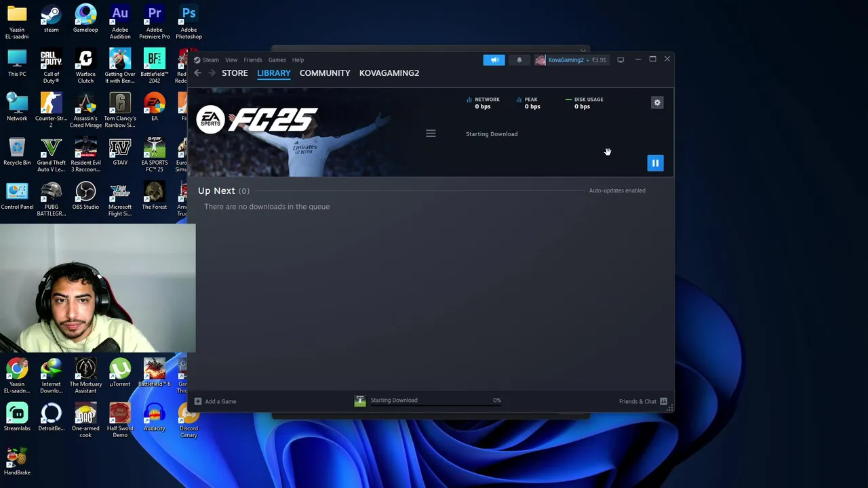Click the download progress bar at 0%

[435, 406]
